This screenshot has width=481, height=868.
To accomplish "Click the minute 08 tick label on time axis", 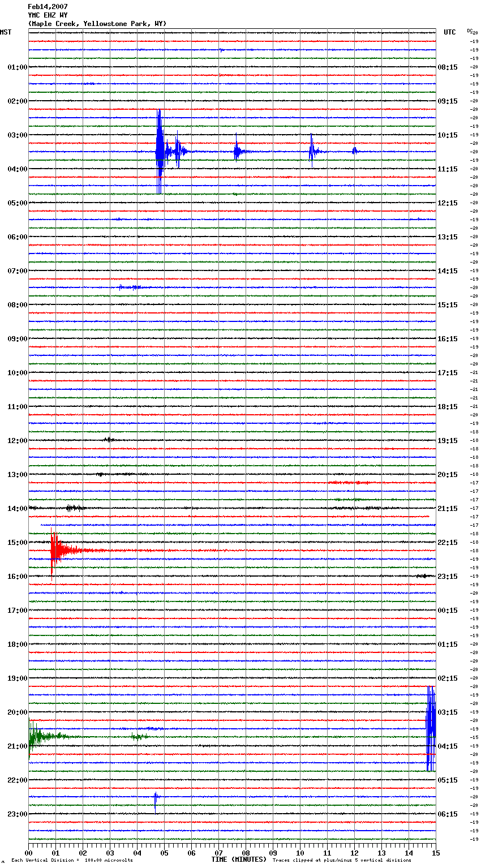I will click(246, 853).
